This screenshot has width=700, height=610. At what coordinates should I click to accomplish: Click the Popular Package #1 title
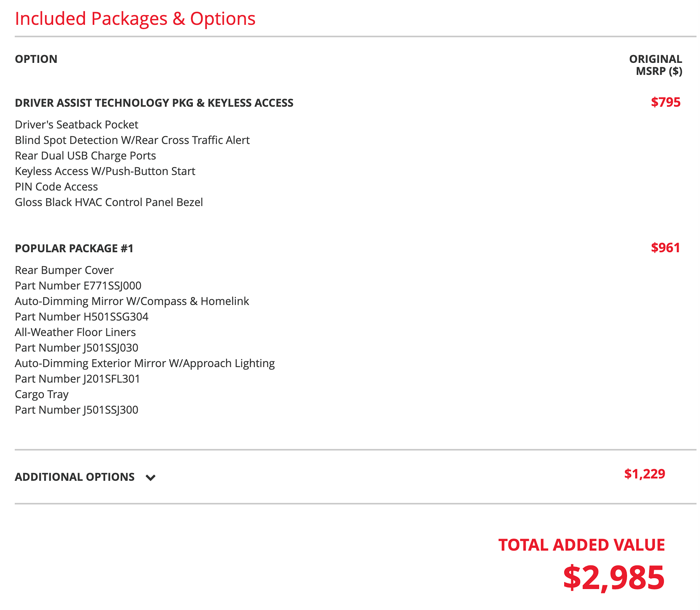[74, 248]
